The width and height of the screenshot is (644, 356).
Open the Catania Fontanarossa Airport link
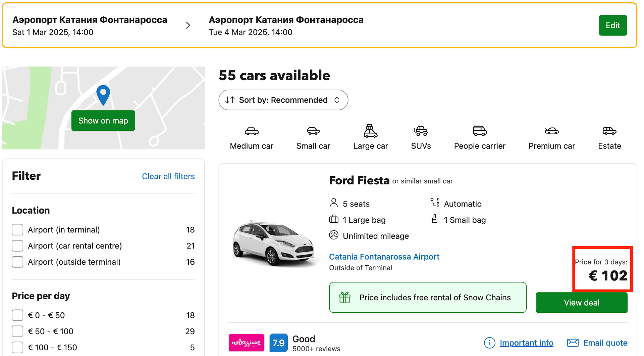pos(384,257)
